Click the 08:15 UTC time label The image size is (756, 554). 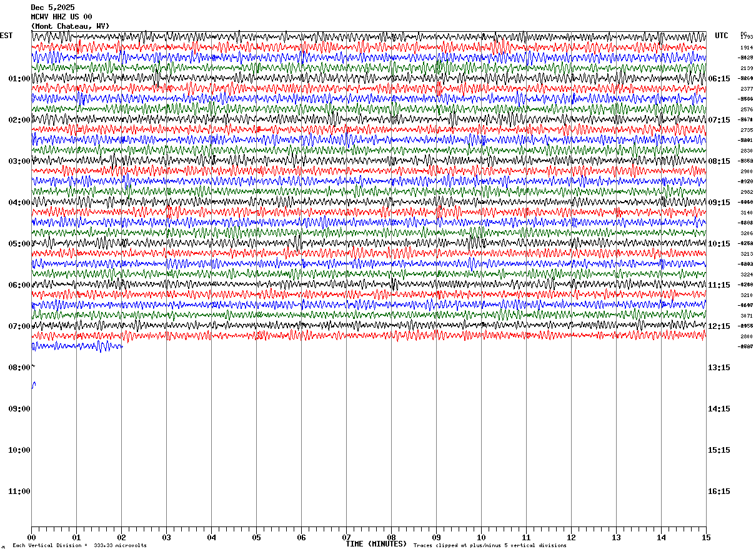click(719, 161)
